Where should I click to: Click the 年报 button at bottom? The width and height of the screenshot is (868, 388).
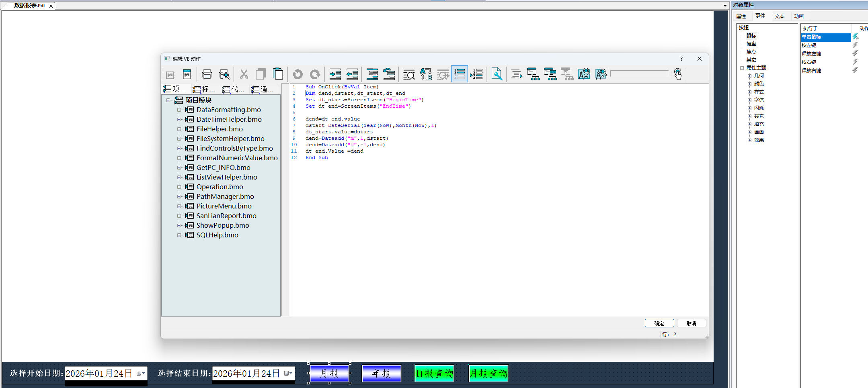pos(381,373)
